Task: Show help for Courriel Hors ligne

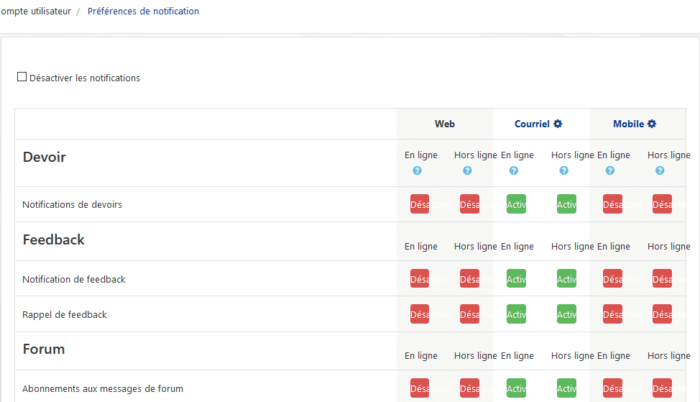Action: click(564, 171)
